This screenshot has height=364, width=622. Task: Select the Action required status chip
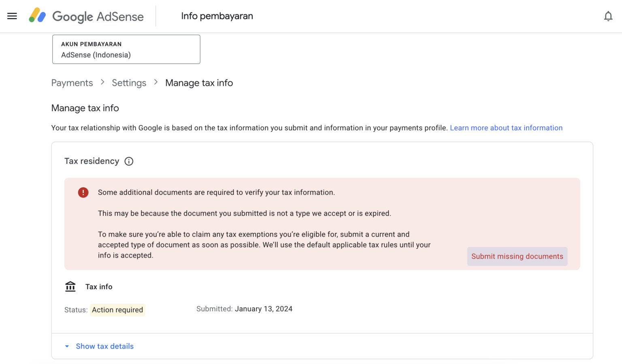117,310
